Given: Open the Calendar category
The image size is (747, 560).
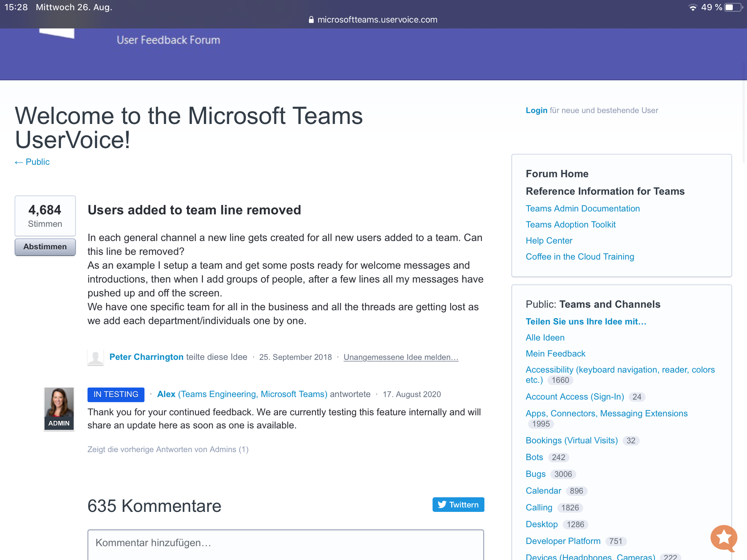Looking at the screenshot, I should (x=543, y=491).
